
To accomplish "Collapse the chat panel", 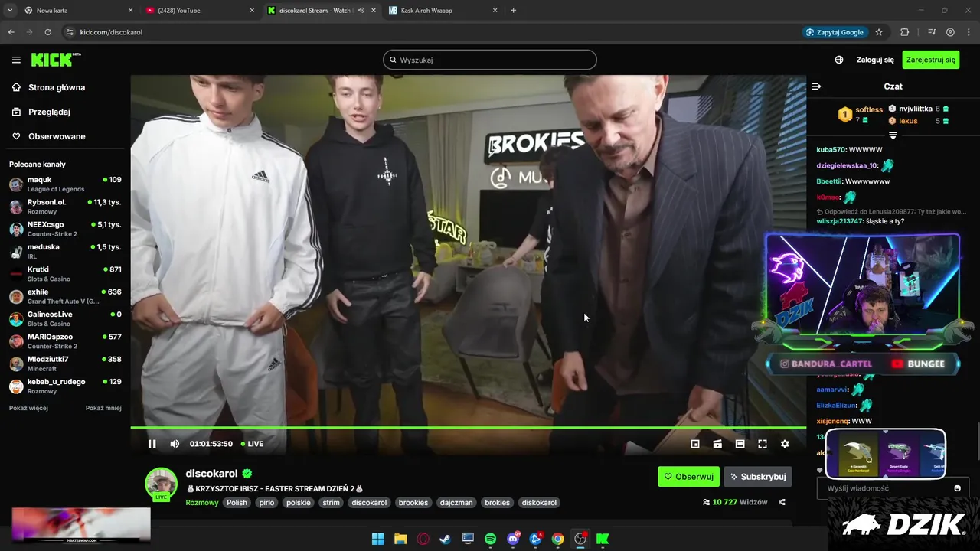I will pyautogui.click(x=816, y=86).
